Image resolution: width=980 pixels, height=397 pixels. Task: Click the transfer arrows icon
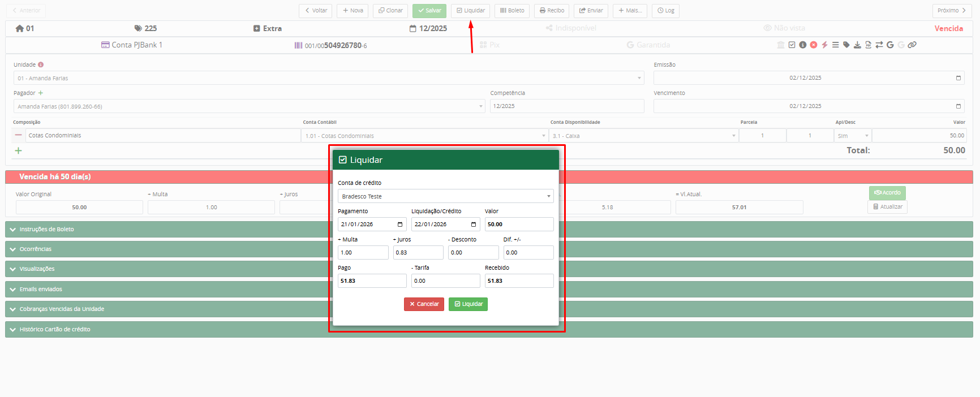(x=879, y=45)
